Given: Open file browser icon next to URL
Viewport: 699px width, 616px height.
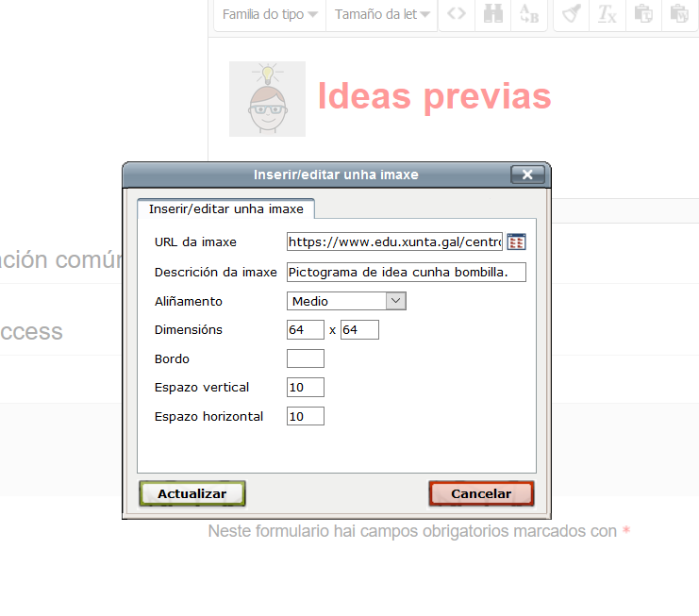Looking at the screenshot, I should tap(516, 242).
